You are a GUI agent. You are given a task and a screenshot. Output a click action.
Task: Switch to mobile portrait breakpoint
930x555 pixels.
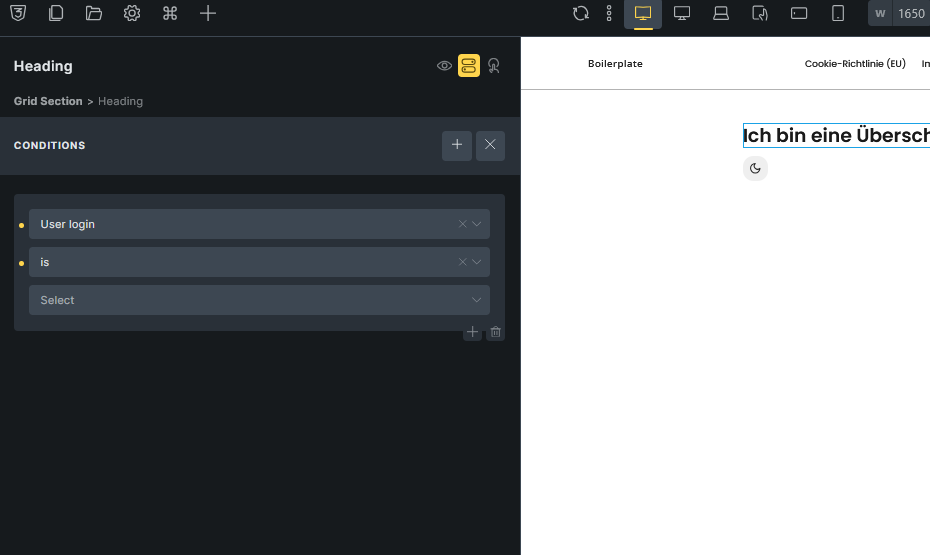[838, 13]
